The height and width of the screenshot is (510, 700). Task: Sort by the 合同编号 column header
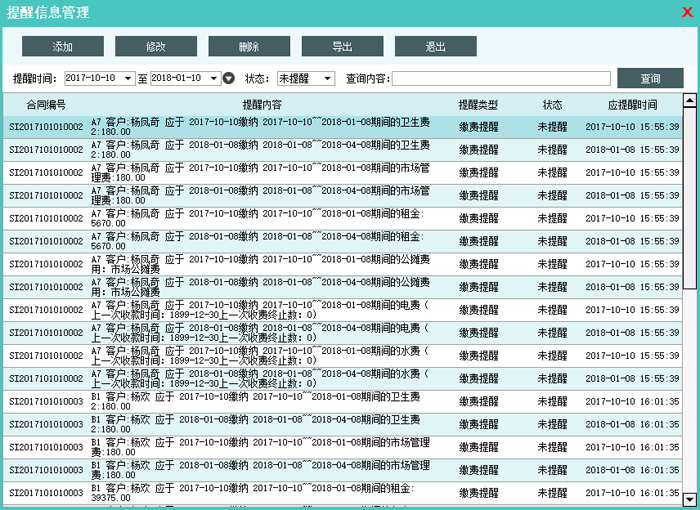point(46,104)
